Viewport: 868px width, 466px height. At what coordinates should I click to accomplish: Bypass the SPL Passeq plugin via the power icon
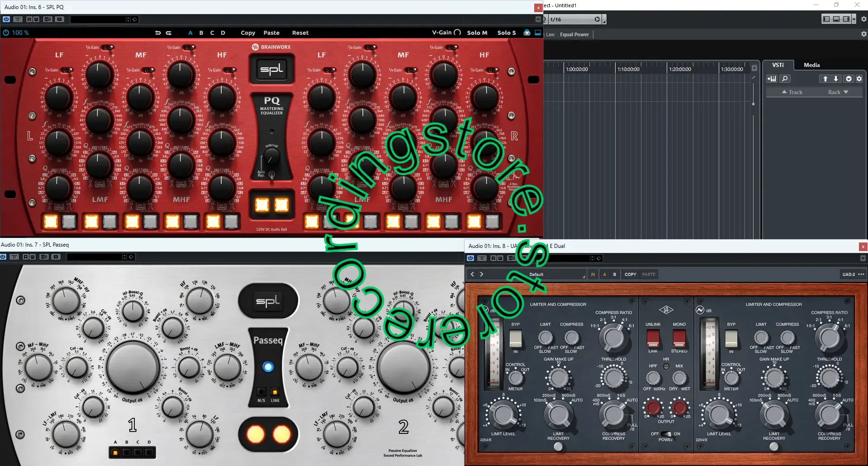pos(3,257)
